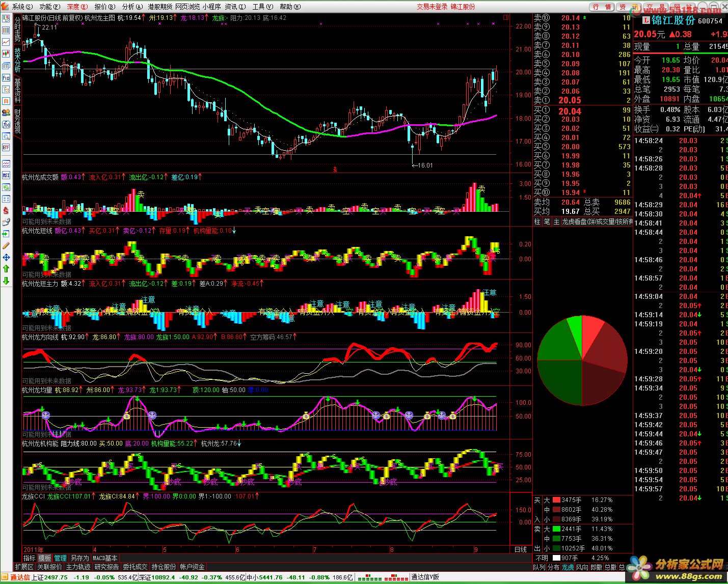Open the sector tree icon
This screenshot has height=584, width=728.
coord(6,89)
